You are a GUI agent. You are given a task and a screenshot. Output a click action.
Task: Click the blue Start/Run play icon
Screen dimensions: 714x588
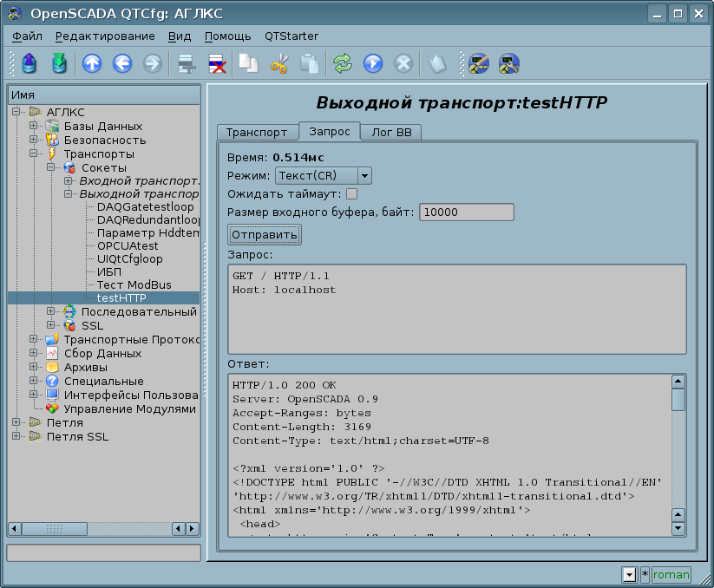(x=373, y=63)
